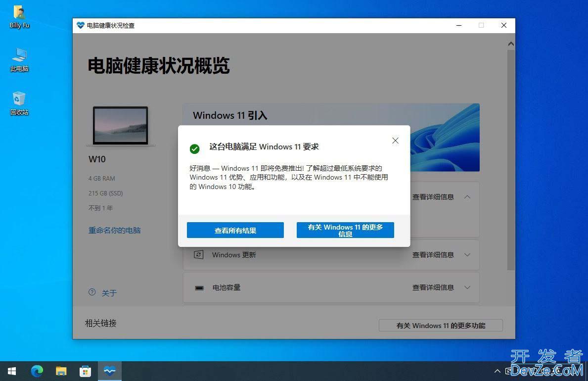Click the scrollbar up arrow
Screen dimensions: 588x381
511,44
